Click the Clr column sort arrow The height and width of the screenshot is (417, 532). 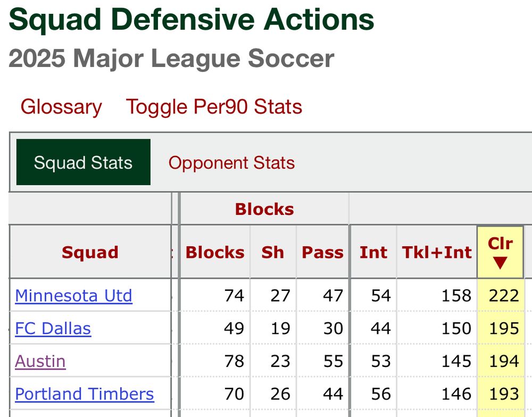click(x=501, y=263)
